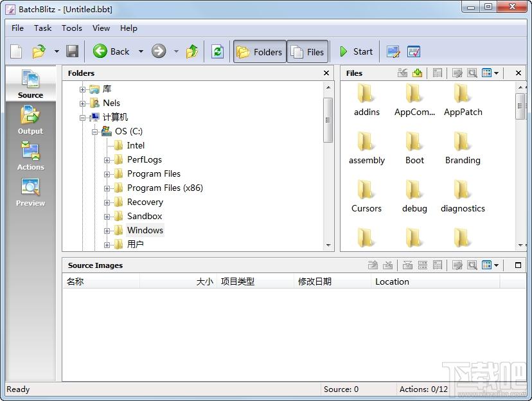Toggle the Files pane button

(x=308, y=52)
